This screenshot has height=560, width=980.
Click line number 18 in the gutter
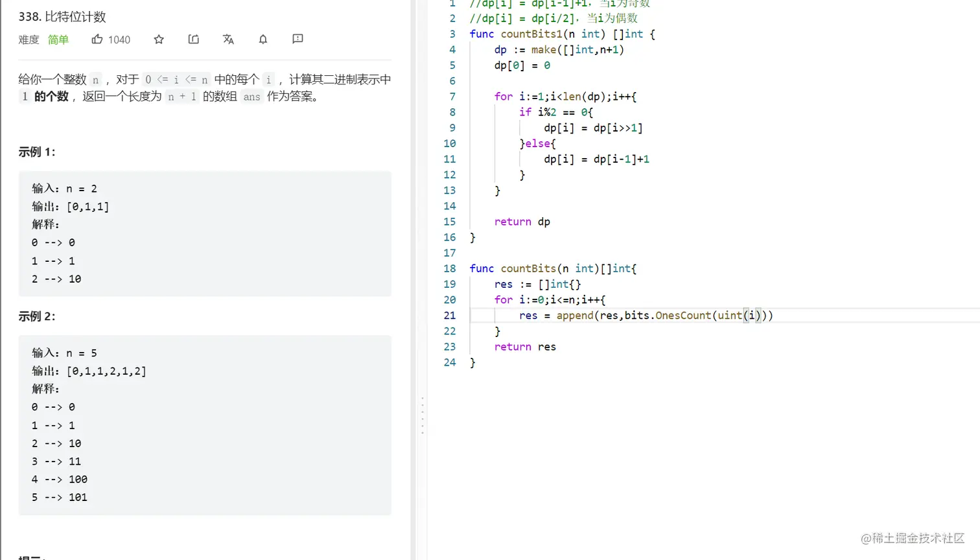pyautogui.click(x=450, y=268)
